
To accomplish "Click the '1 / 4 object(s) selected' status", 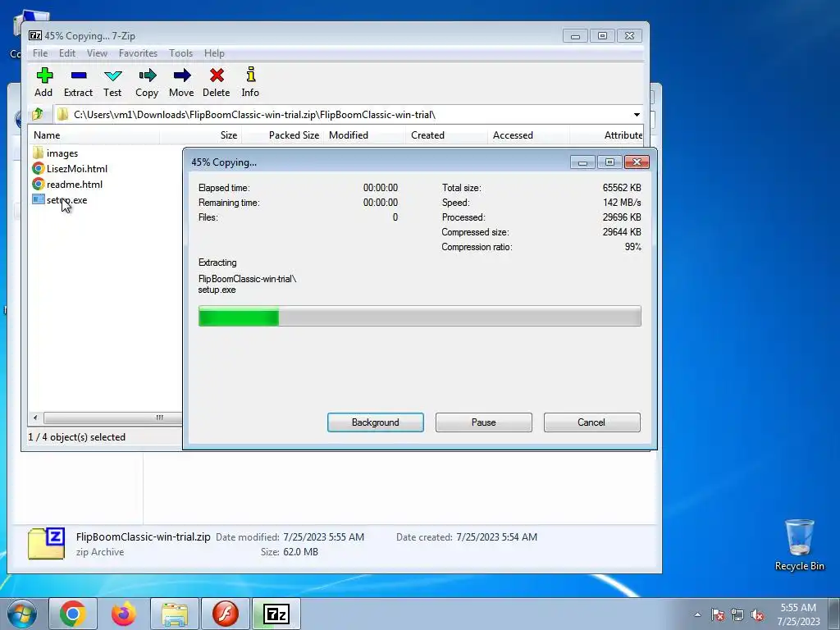I will pyautogui.click(x=76, y=437).
